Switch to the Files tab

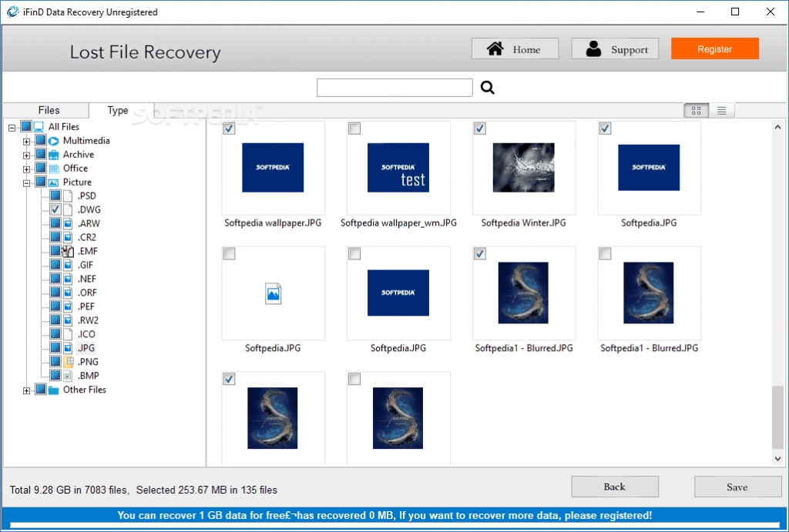[47, 110]
